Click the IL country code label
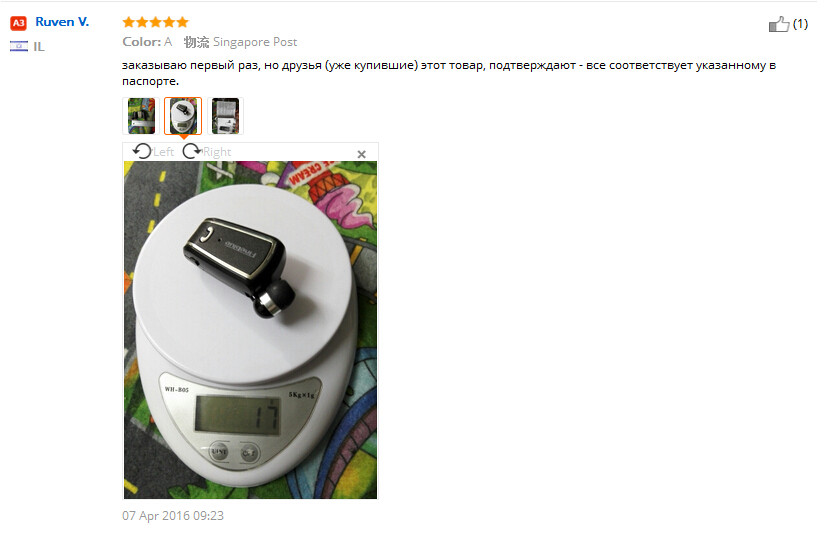Screen dimensions: 832x533 pos(40,47)
